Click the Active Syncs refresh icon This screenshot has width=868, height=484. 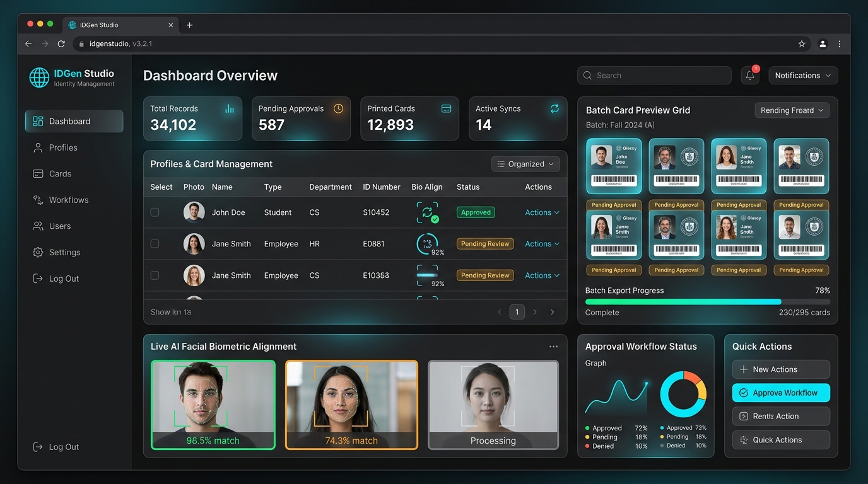pyautogui.click(x=554, y=108)
